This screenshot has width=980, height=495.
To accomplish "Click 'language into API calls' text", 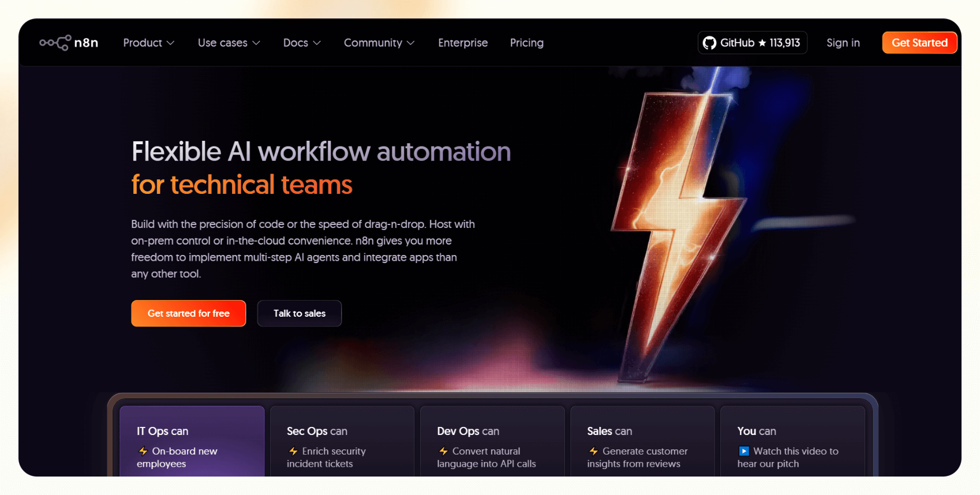I will click(487, 464).
